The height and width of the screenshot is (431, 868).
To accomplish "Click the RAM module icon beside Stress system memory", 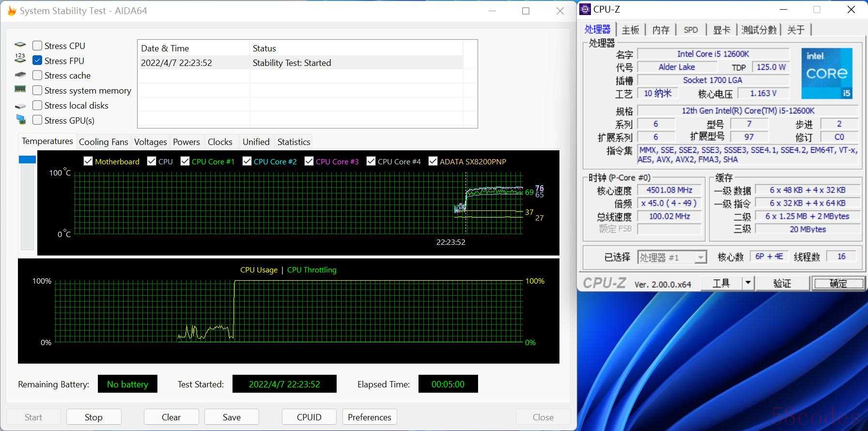I will (20, 89).
